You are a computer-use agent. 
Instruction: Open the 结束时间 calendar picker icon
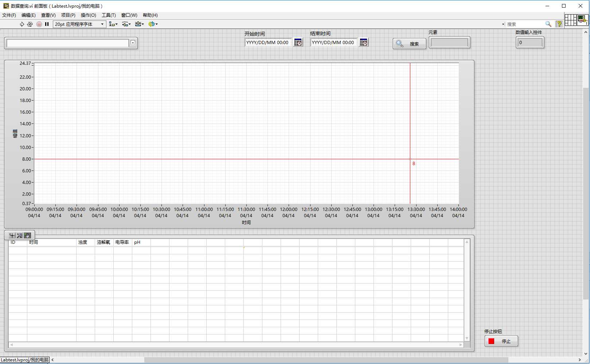pyautogui.click(x=364, y=42)
